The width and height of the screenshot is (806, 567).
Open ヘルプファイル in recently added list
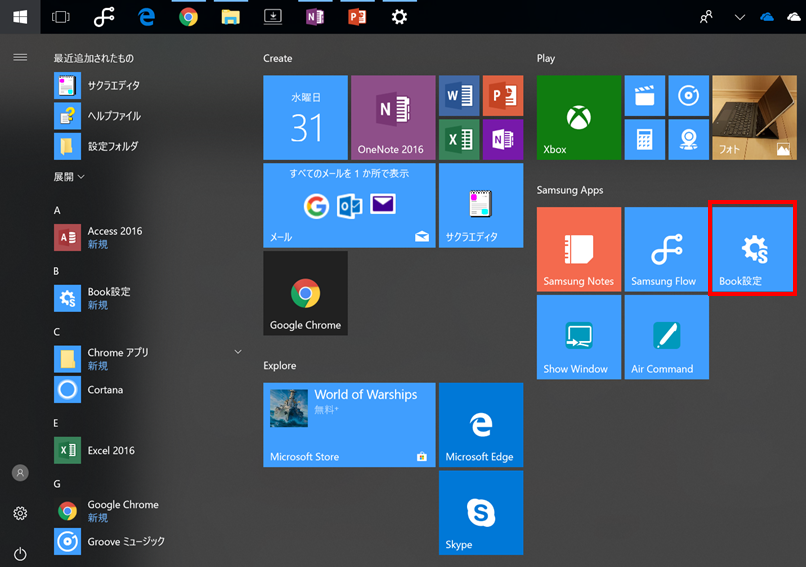[x=98, y=116]
